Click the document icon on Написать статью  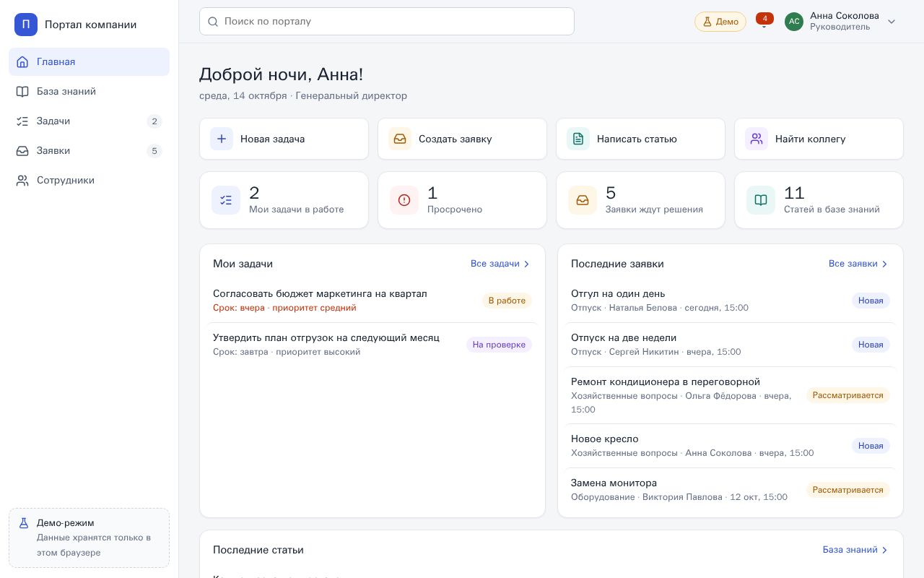(578, 139)
